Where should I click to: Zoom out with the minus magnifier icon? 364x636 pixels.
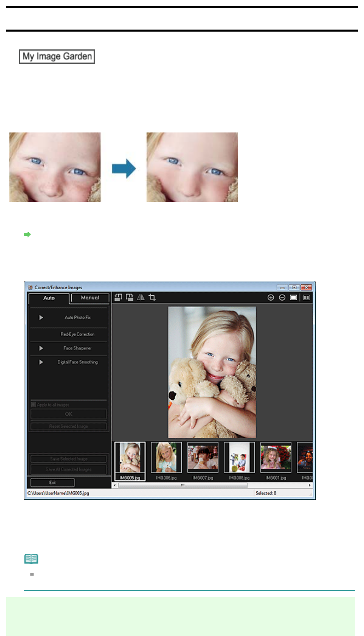[x=282, y=297]
